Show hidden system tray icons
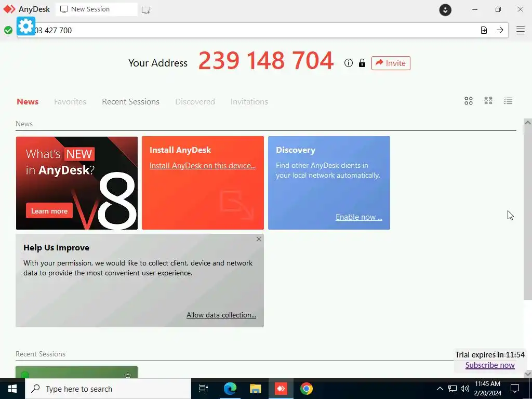The height and width of the screenshot is (399, 532). point(440,389)
